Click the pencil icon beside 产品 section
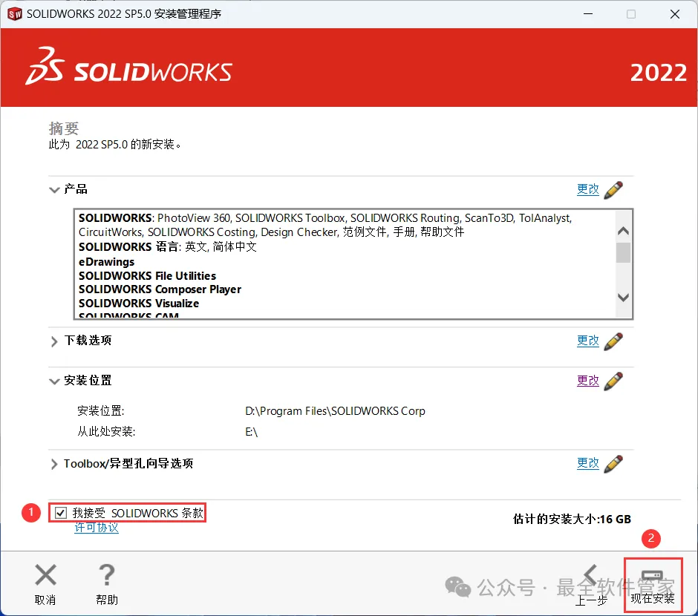The width and height of the screenshot is (698, 616). pos(613,190)
